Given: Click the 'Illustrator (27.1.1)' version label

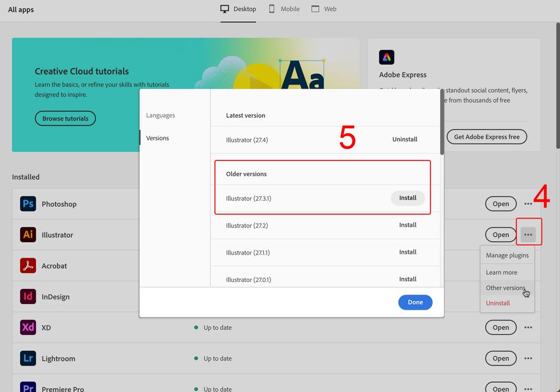Looking at the screenshot, I should 248,253.
